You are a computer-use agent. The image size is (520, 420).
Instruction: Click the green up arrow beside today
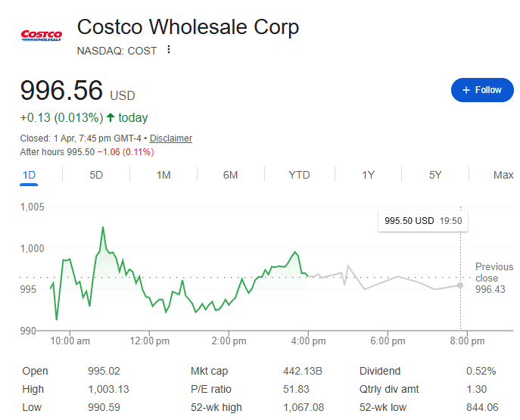(111, 117)
